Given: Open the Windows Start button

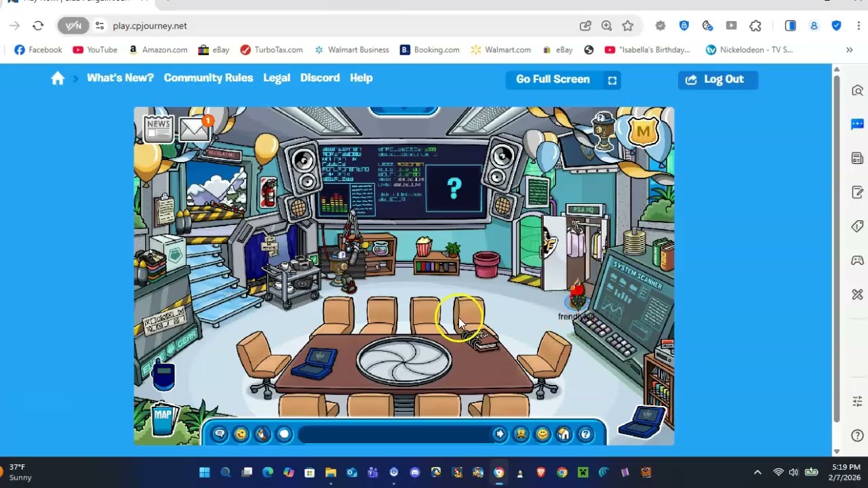Looking at the screenshot, I should [x=204, y=472].
